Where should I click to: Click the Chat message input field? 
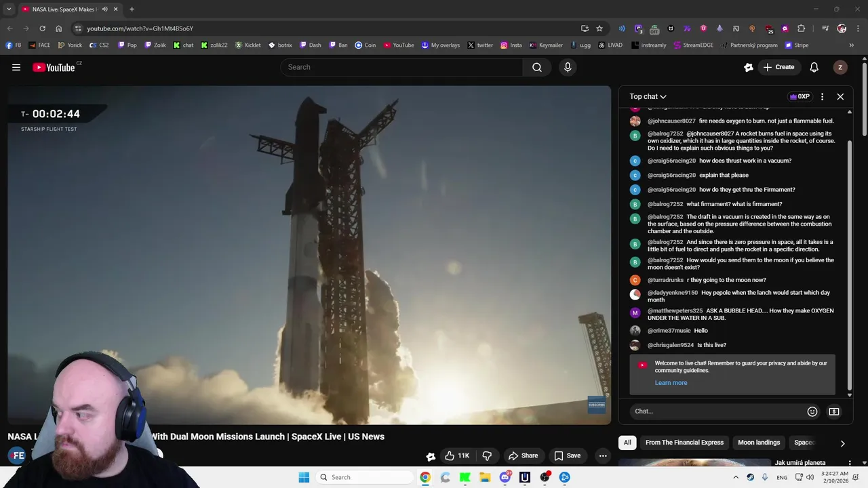click(x=719, y=411)
